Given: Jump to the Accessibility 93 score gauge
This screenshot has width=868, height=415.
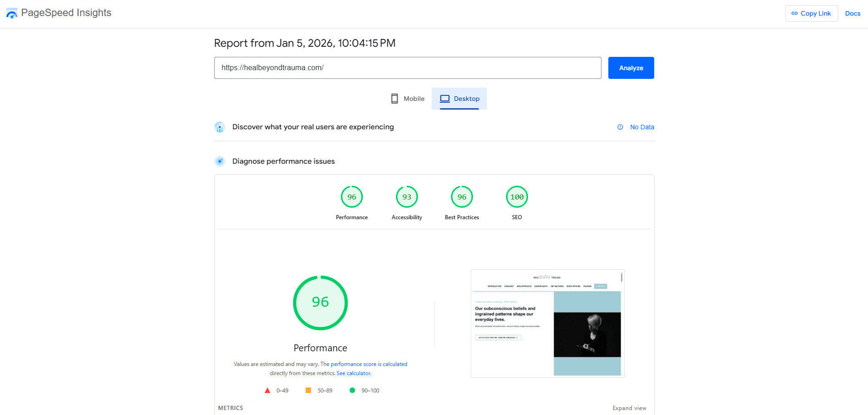Looking at the screenshot, I should (407, 197).
